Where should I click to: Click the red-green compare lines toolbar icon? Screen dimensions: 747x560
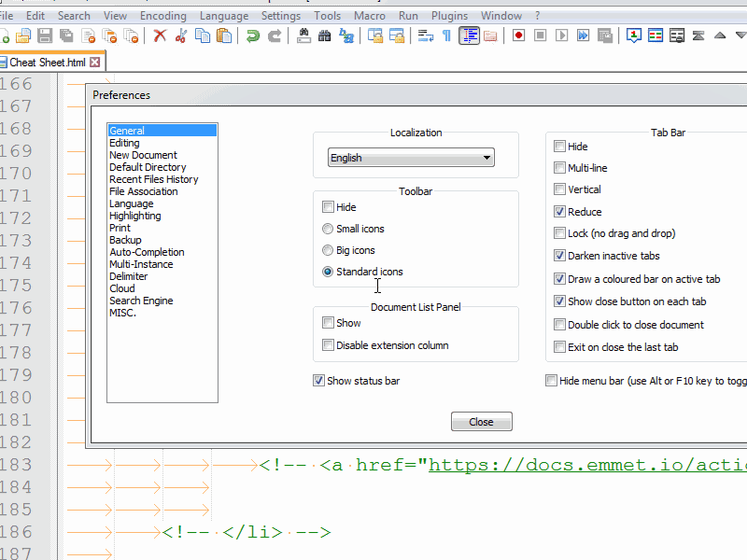coord(655,35)
